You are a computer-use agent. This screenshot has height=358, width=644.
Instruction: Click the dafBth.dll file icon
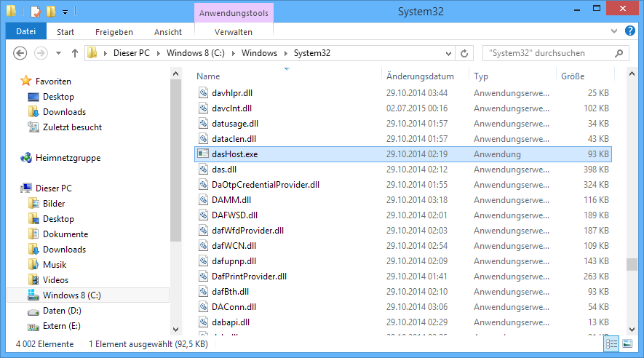(203, 292)
